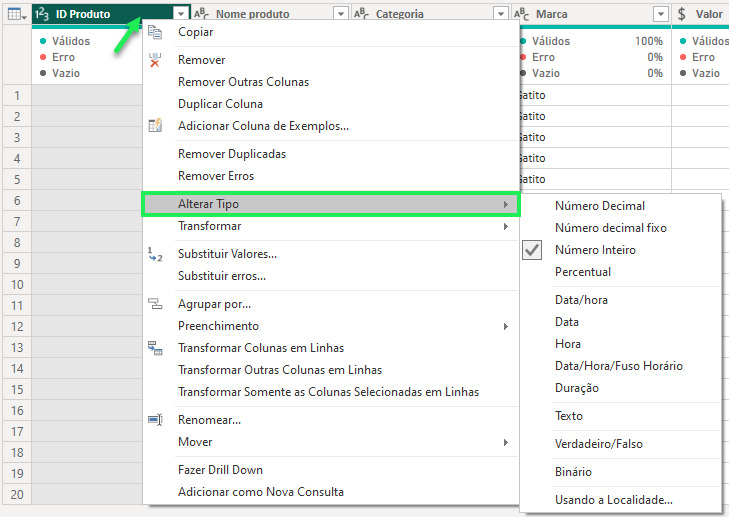Set type to Data/hora
The image size is (729, 517).
(581, 300)
